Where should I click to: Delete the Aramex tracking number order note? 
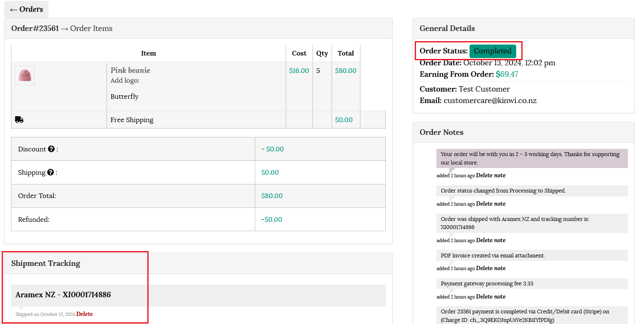click(491, 240)
